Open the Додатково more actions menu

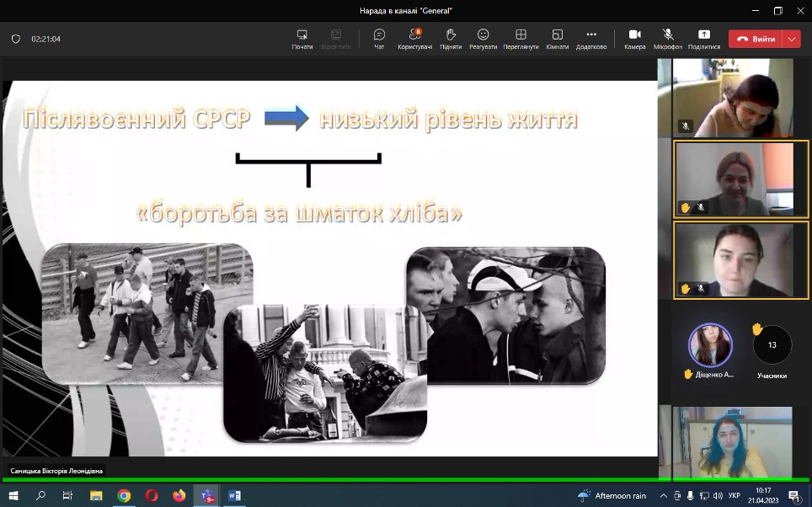coord(591,39)
